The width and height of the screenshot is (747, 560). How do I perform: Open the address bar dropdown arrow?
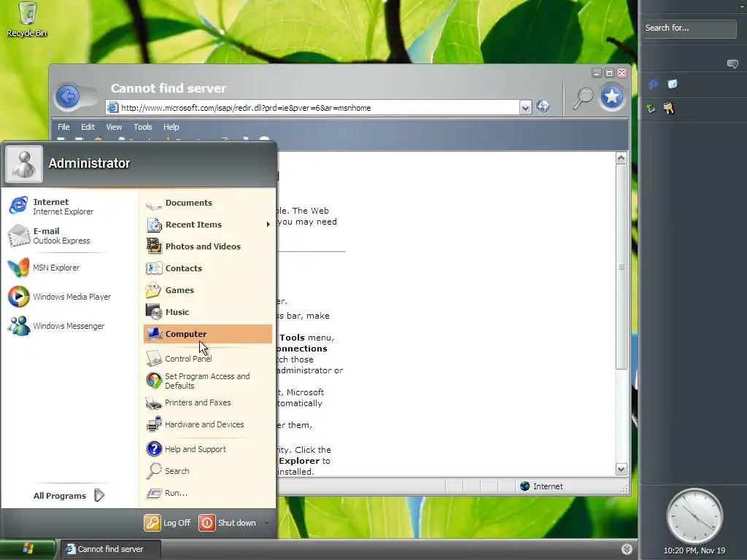[525, 108]
